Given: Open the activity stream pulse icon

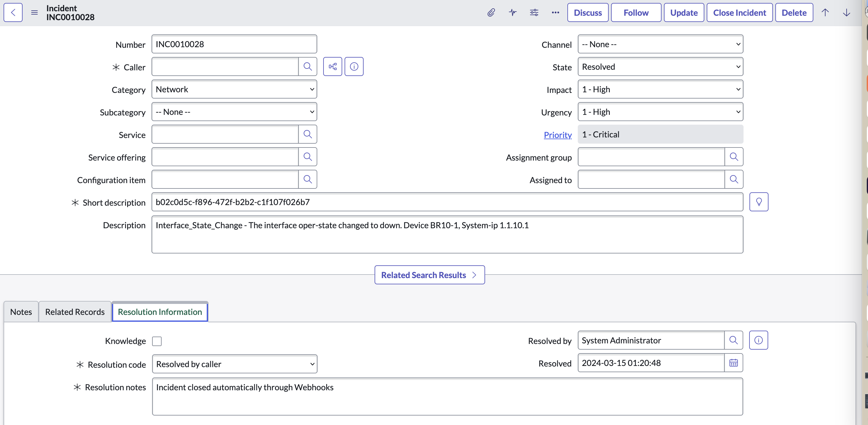Looking at the screenshot, I should click(x=512, y=12).
